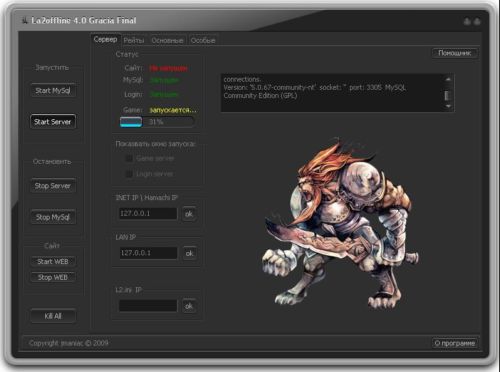This screenshot has height=372, width=500.
Task: Open the Основные tab
Action: 167,41
